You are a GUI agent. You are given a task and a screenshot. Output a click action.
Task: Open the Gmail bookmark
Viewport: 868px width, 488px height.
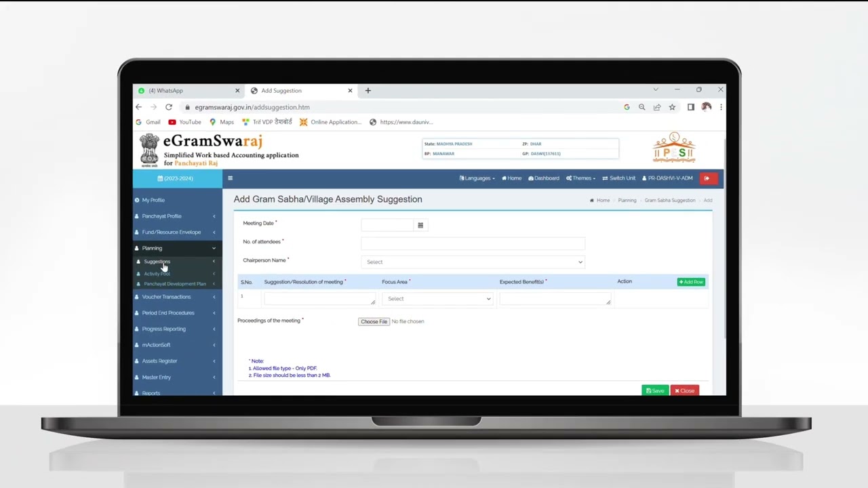(x=148, y=122)
